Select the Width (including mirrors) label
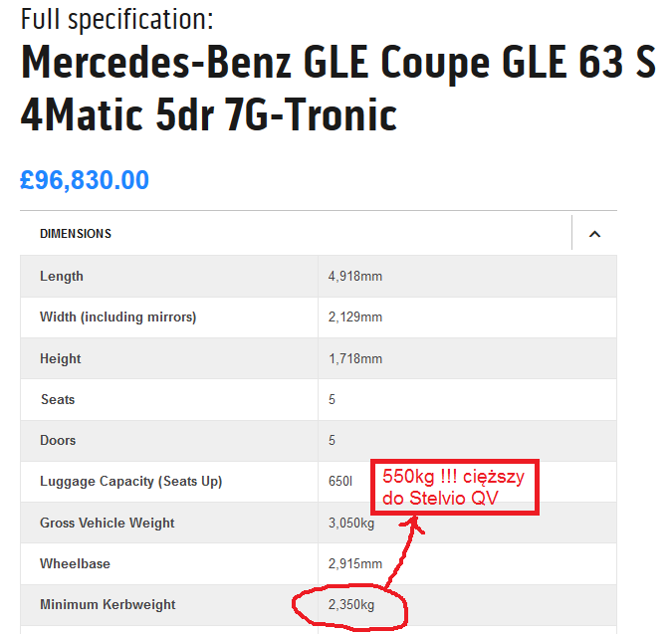 pyautogui.click(x=117, y=317)
